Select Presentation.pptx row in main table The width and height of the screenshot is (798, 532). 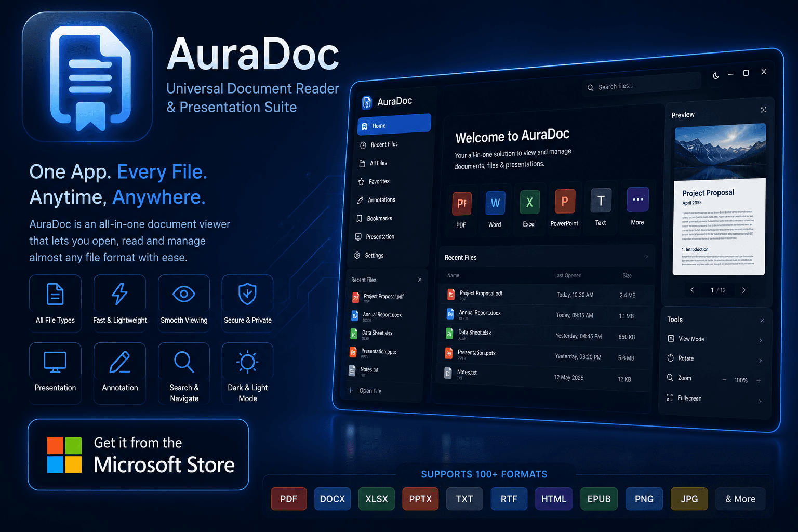click(x=545, y=355)
